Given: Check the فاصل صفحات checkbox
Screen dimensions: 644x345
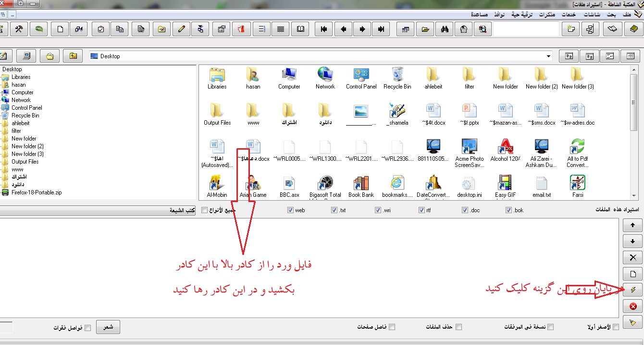Looking at the screenshot, I should pyautogui.click(x=392, y=327).
